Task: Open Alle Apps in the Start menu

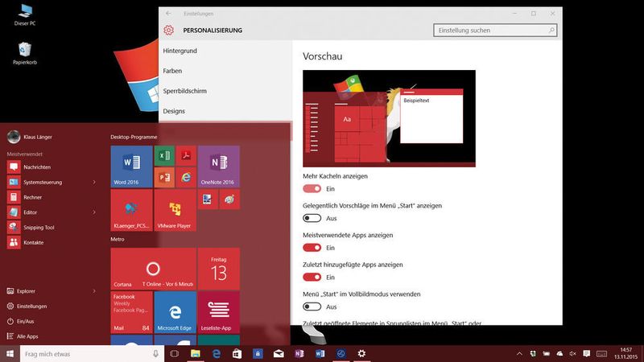Action: [x=27, y=336]
